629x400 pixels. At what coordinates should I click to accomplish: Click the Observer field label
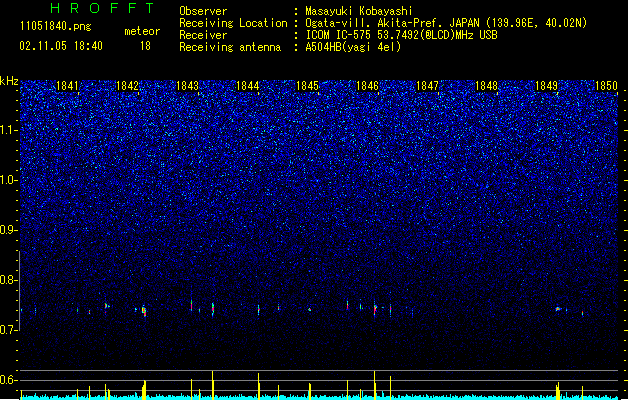(203, 11)
